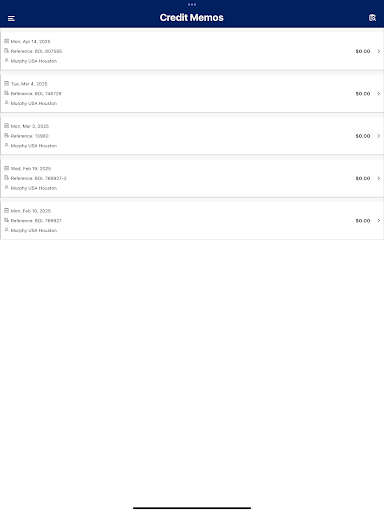The image size is (384, 512).
Task: Tap the Credit Memos header title
Action: [192, 17]
